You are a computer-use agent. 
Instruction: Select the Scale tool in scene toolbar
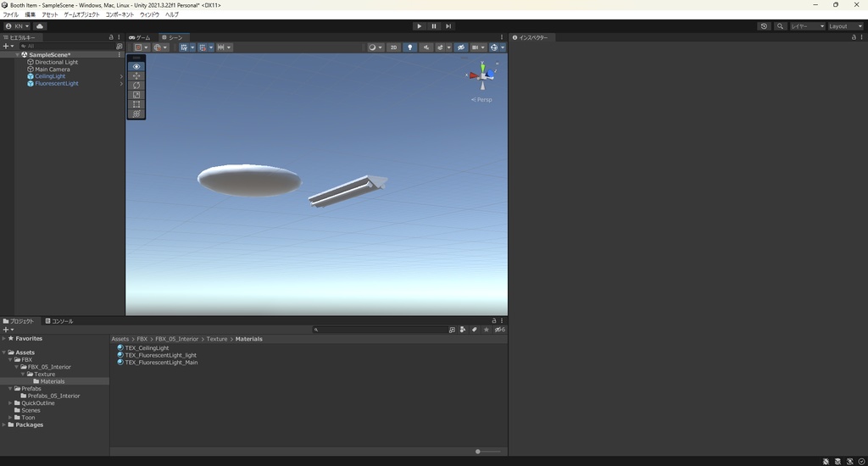136,95
